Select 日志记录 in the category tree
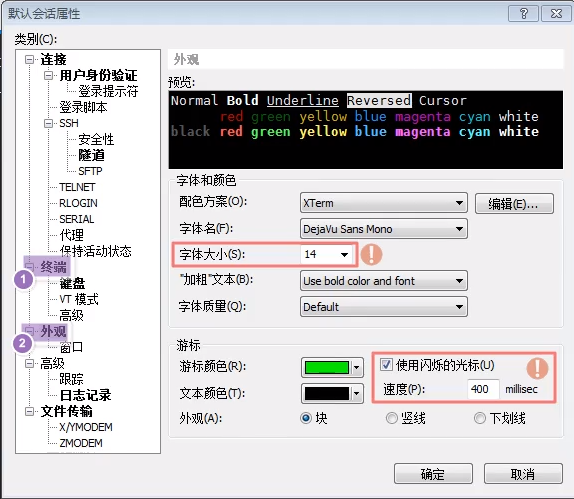574x499 pixels. coord(85,395)
